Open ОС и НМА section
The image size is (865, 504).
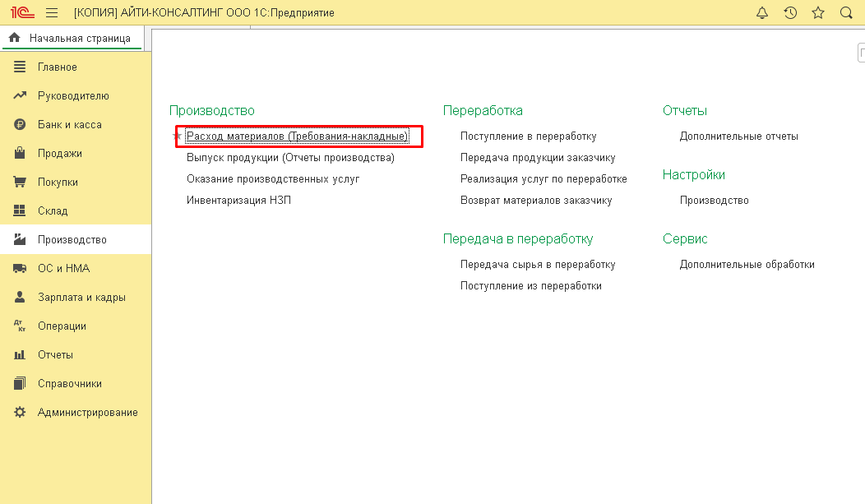[x=63, y=269]
